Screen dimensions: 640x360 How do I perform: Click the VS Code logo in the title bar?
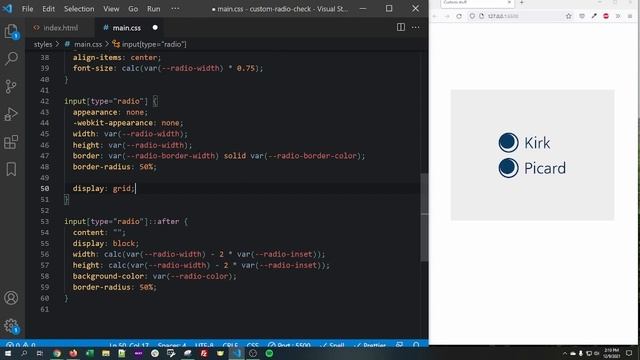pos(8,9)
